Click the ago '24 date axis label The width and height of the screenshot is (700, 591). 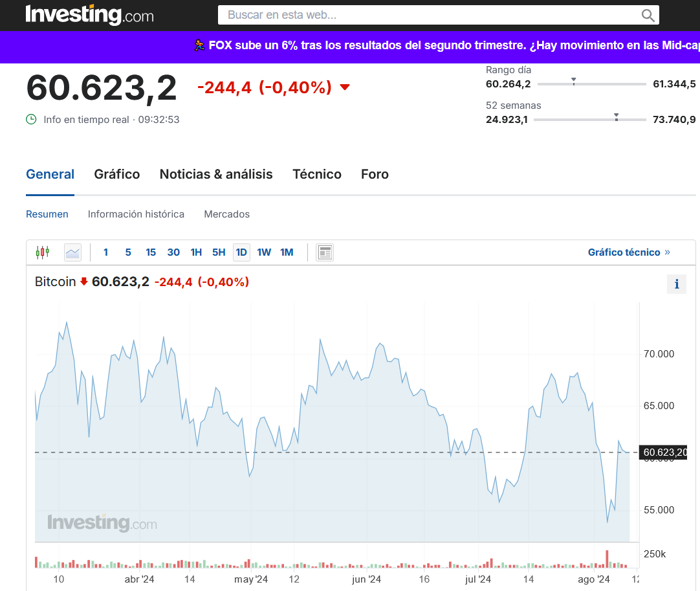[594, 579]
